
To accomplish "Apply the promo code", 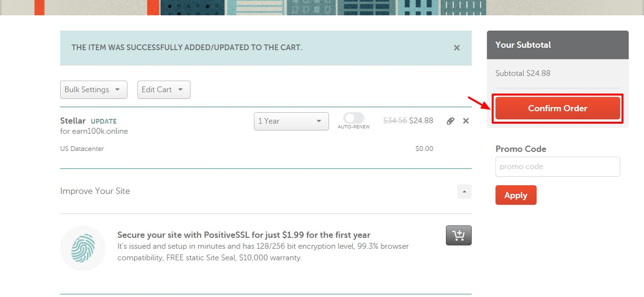I will pyautogui.click(x=516, y=195).
